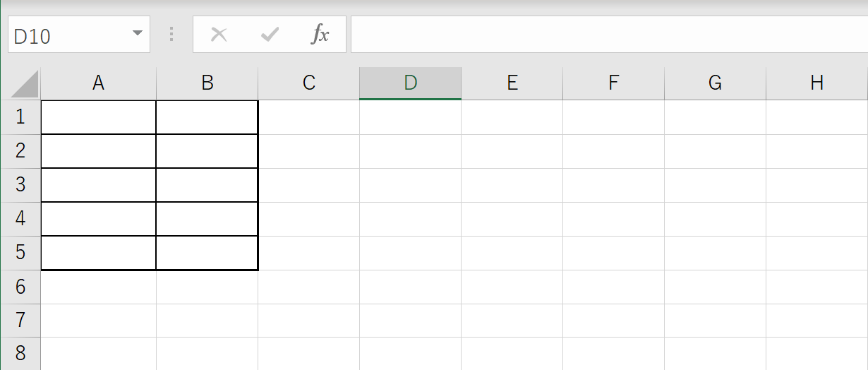The width and height of the screenshot is (868, 370).
Task: Click the Cancel X icon in formula bar
Action: pos(219,35)
